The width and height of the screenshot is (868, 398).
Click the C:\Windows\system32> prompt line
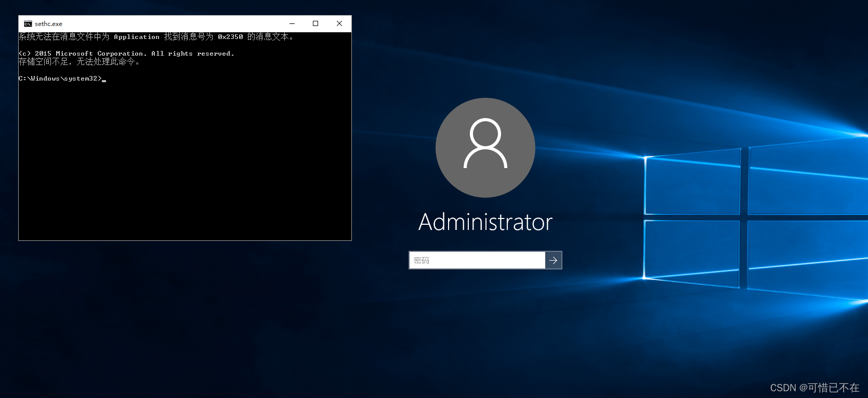tap(62, 79)
